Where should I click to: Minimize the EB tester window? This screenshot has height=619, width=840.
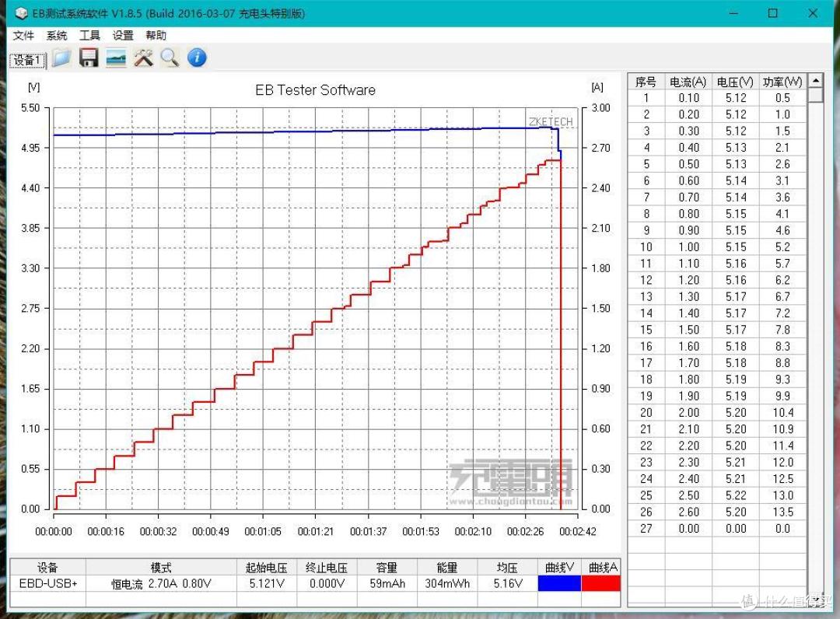[733, 13]
